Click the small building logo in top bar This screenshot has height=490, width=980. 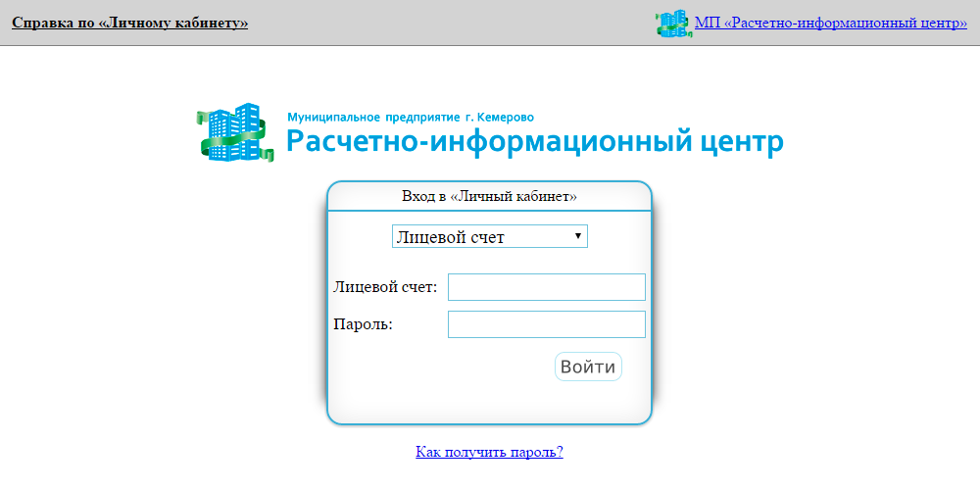pyautogui.click(x=674, y=24)
